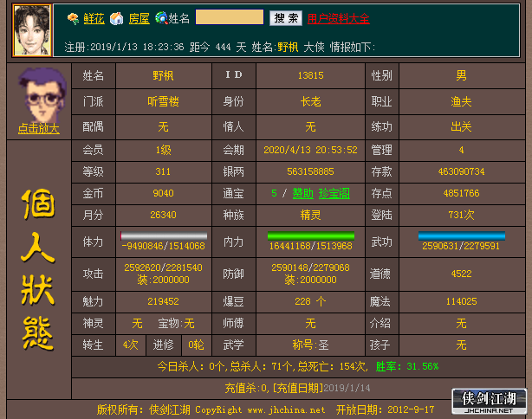Click the 存点 value 4851766
Image resolution: width=532 pixels, height=419 pixels.
[462, 194]
